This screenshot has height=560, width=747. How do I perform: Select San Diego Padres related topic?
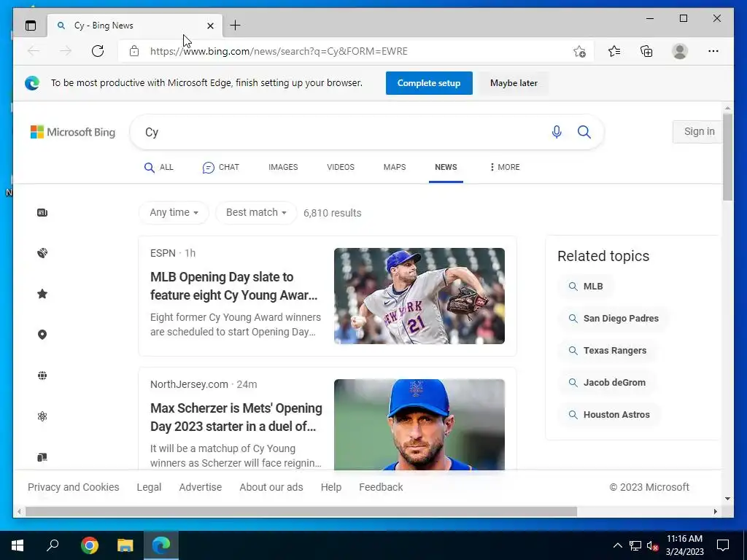[614, 319]
